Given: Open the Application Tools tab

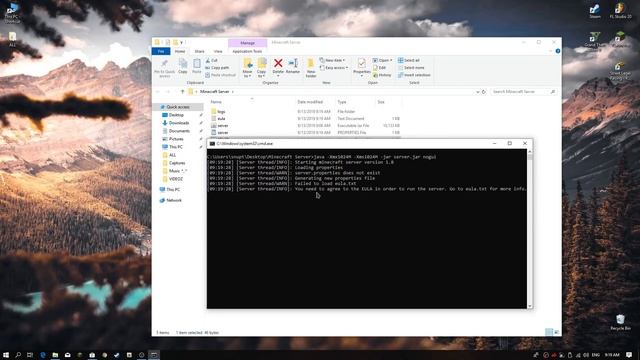Looking at the screenshot, I should pos(247,51).
